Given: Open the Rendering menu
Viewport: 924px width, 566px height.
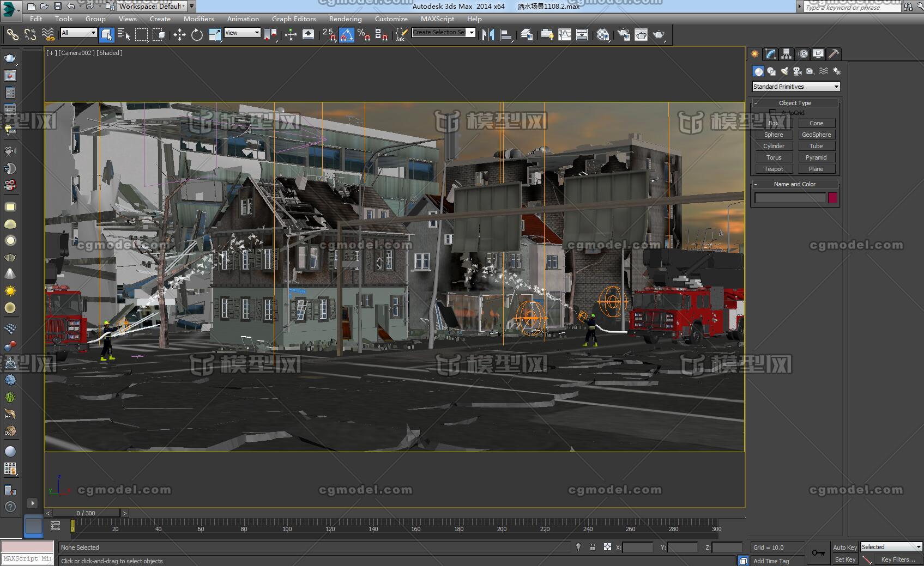Looking at the screenshot, I should 345,19.
